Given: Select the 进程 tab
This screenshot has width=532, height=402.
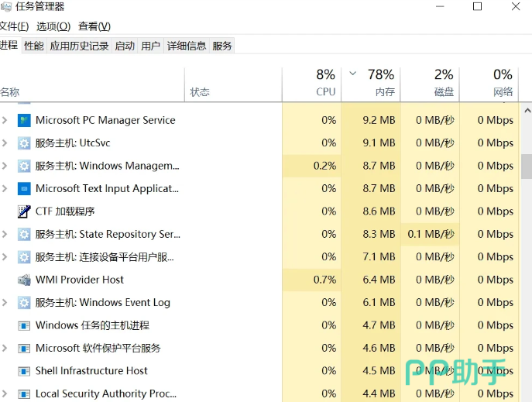Looking at the screenshot, I should (9, 45).
